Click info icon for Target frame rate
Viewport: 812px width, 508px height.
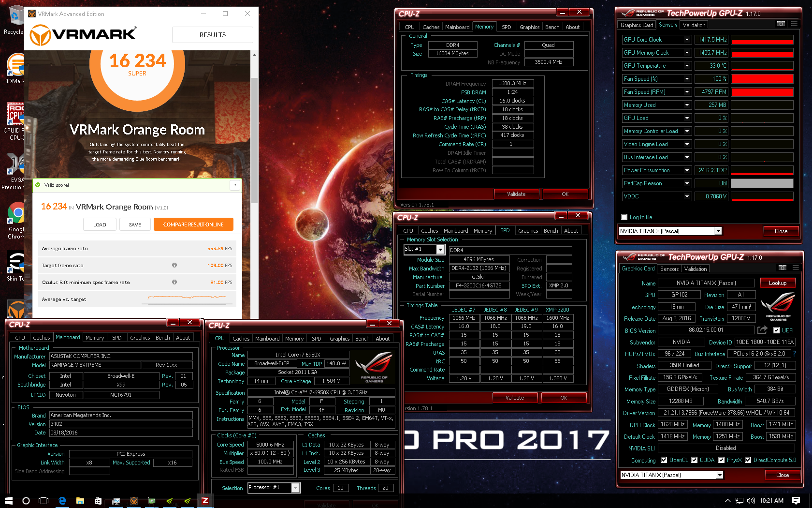pos(174,265)
